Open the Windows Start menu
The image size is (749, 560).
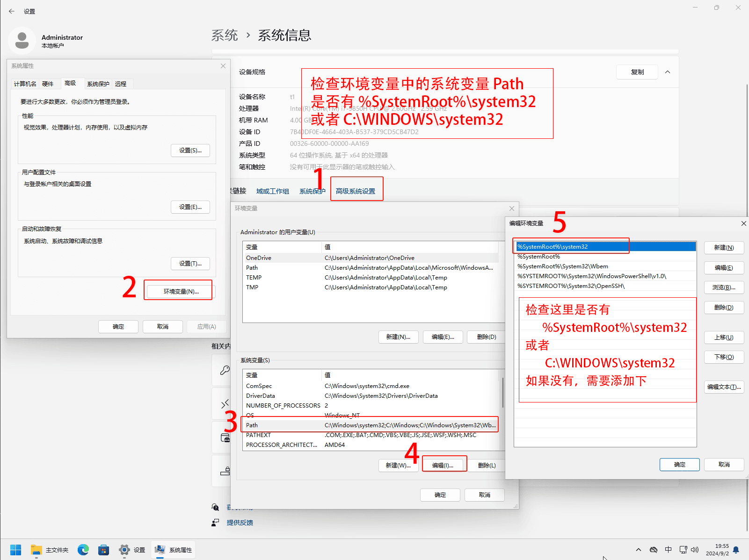tap(15, 550)
